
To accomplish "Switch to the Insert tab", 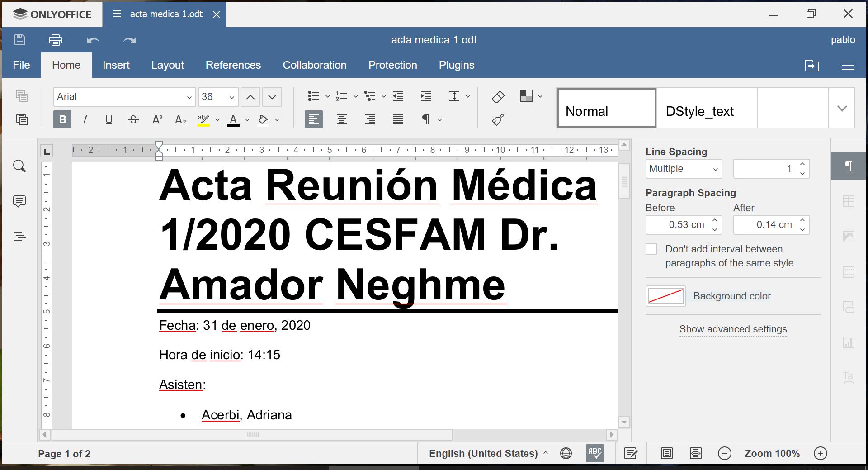I will 116,65.
